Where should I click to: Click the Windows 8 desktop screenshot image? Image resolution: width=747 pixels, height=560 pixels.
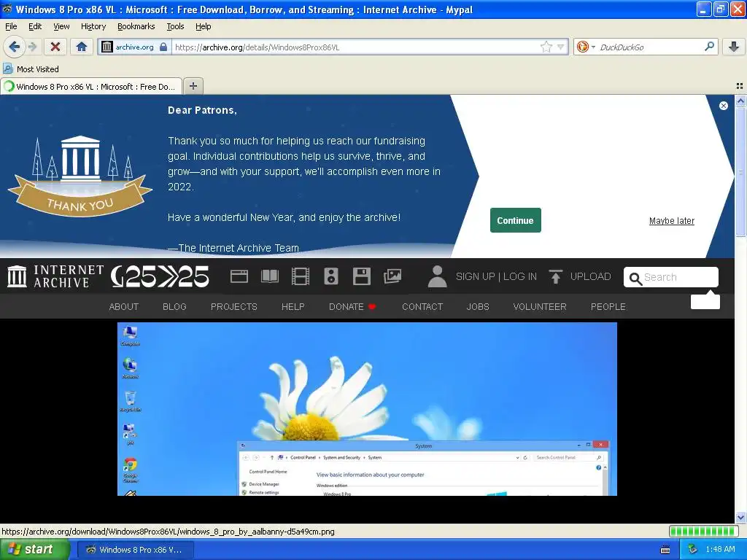click(x=367, y=409)
